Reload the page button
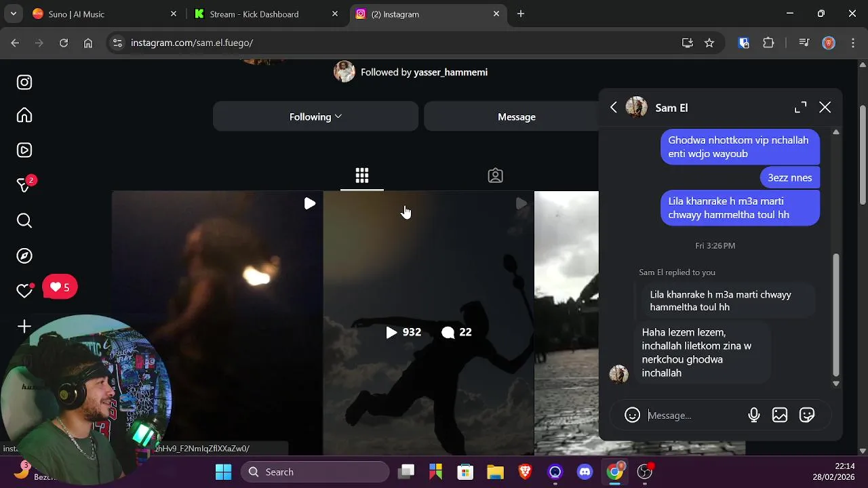The height and width of the screenshot is (488, 868). click(64, 43)
